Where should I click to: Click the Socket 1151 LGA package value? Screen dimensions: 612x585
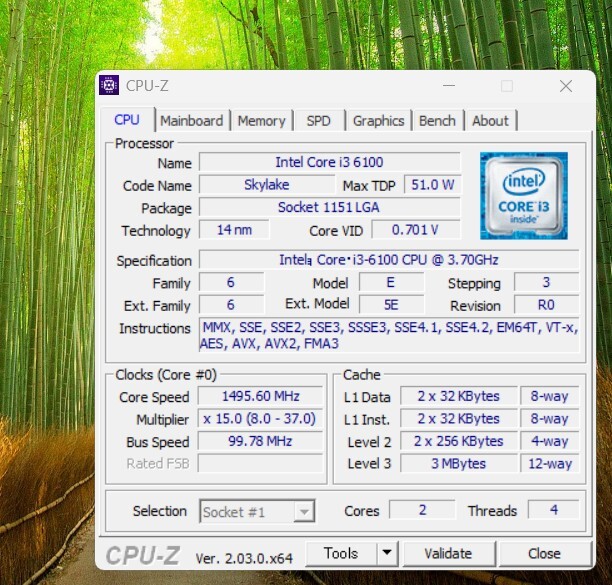point(329,207)
